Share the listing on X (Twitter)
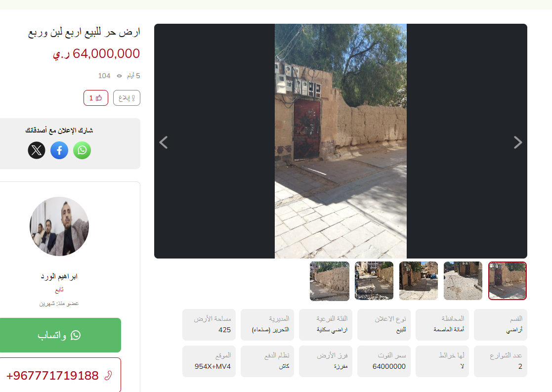552x392 pixels. coord(37,150)
